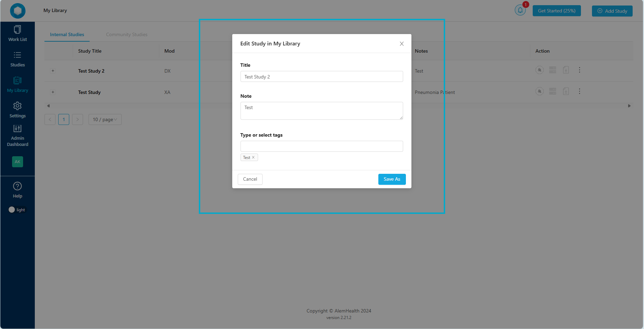Click the Test Study 2 title cell
Viewport: 644px width, 329px height.
tap(91, 71)
